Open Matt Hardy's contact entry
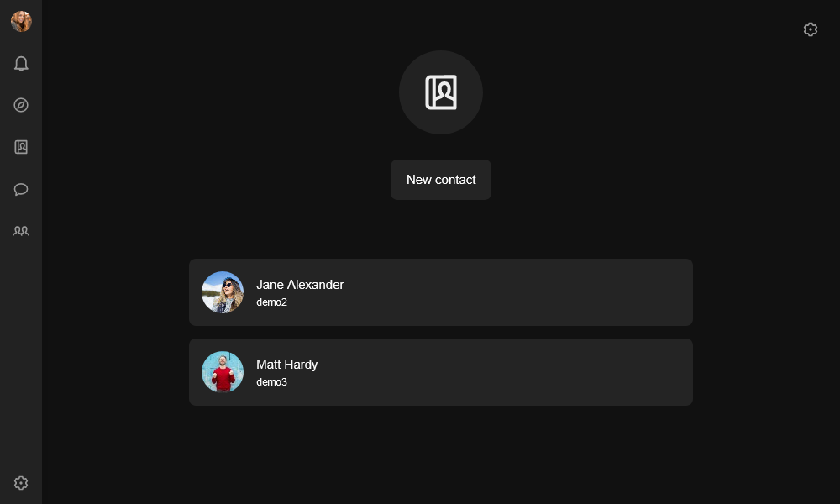Screen dimensions: 840x504 click(441, 372)
